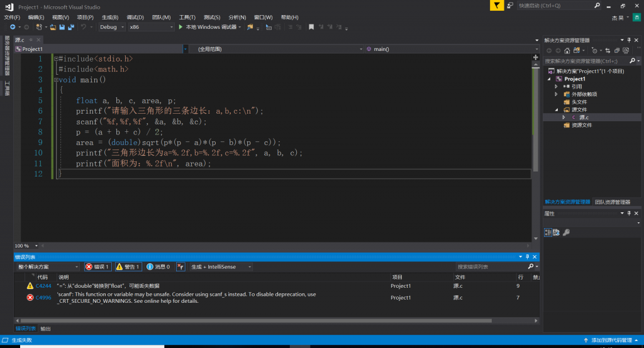The height and width of the screenshot is (348, 644).
Task: Open error code link C4244
Action: (43, 286)
